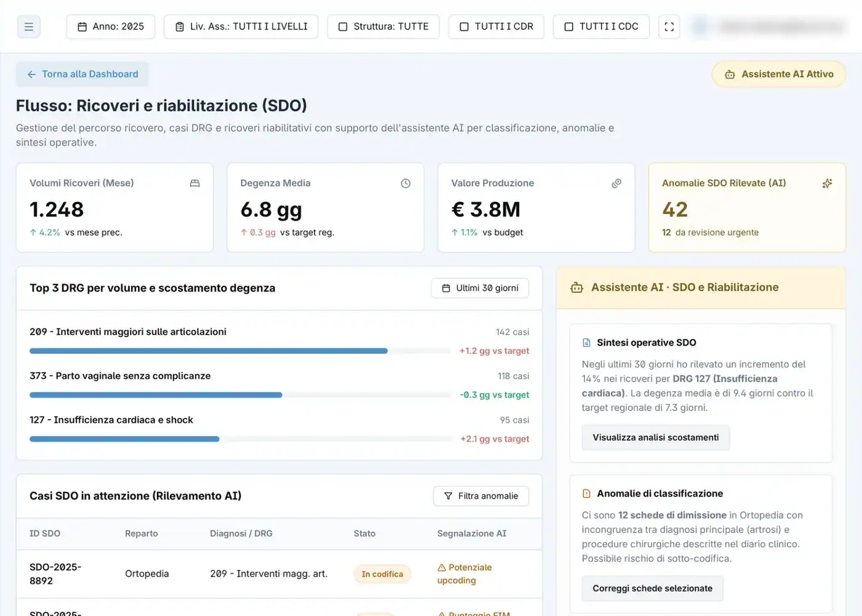862x616 pixels.
Task: Go back via Torna alla Dashboard
Action: [x=83, y=74]
